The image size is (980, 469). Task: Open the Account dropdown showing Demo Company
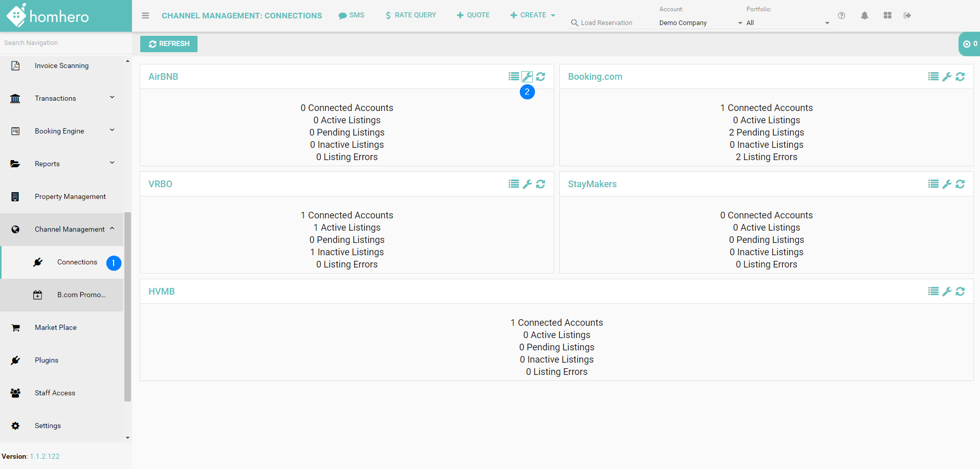pos(700,23)
